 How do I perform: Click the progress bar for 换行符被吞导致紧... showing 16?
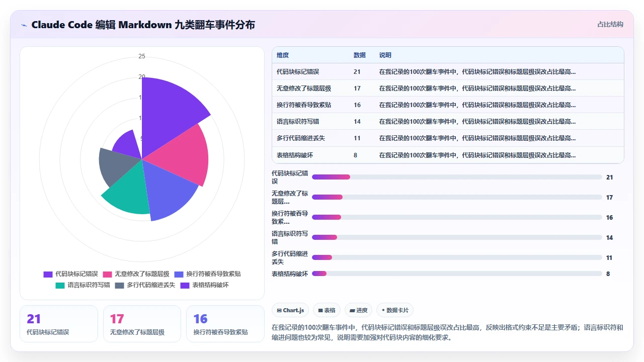pos(457,217)
